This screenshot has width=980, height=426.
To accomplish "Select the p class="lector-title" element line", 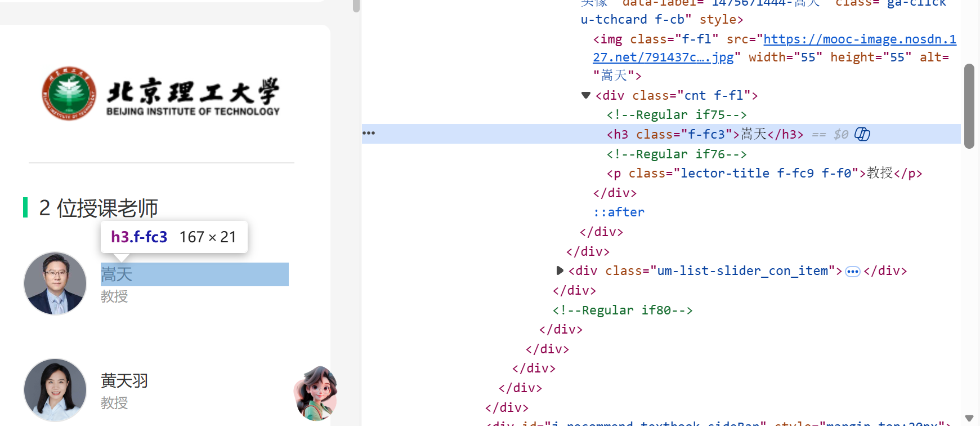I will pyautogui.click(x=764, y=173).
